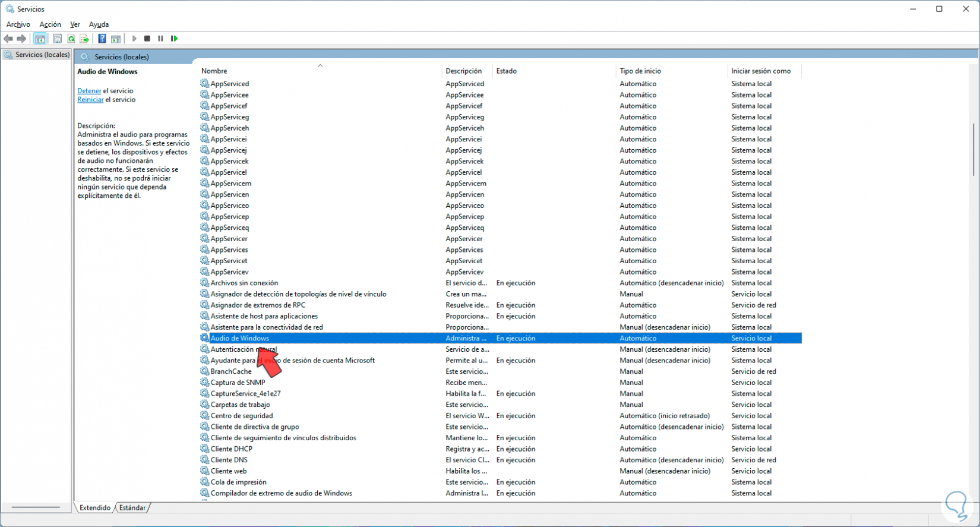
Task: Click the Pause Service toolbar icon
Action: pyautogui.click(x=160, y=39)
